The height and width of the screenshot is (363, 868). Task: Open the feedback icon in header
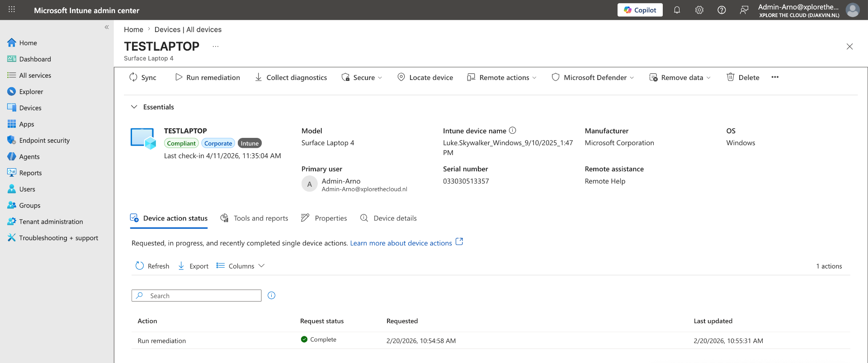744,10
